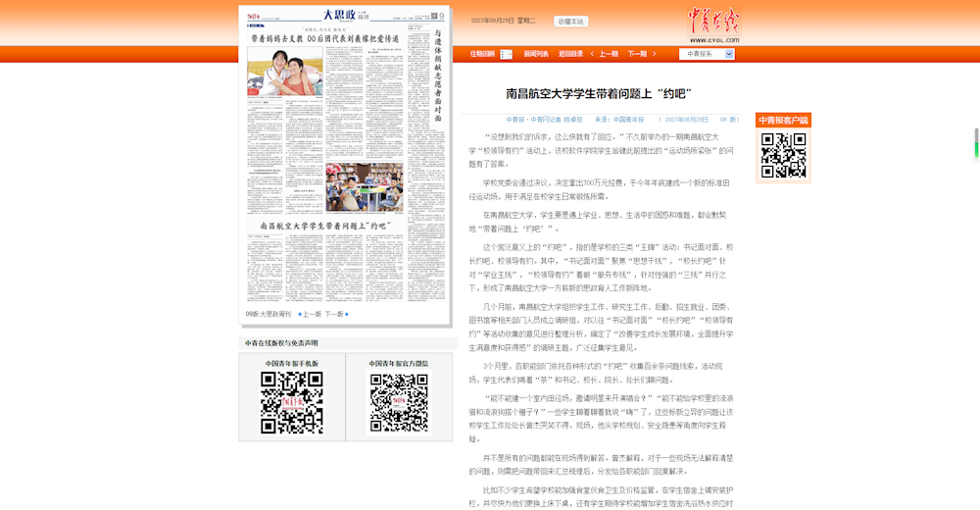Viewport: 980px width, 510px height.
Task: Go to 上一期 in the orange bar
Action: (609, 54)
